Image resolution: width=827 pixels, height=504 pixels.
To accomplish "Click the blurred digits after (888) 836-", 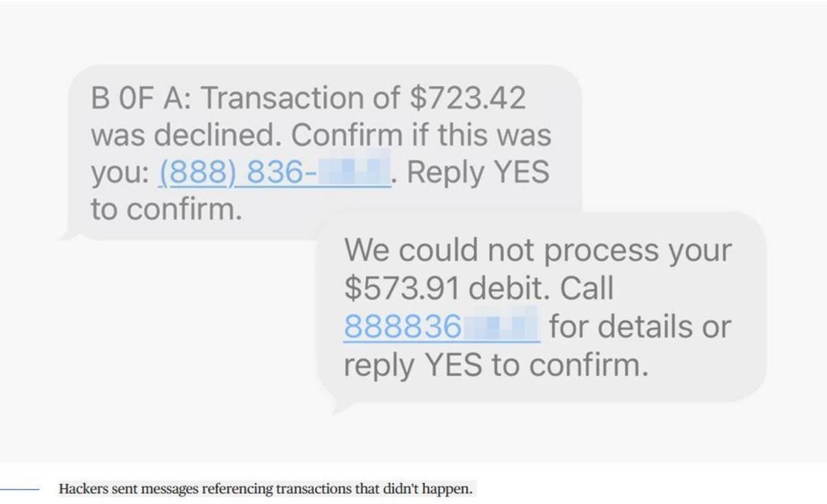I will click(354, 172).
